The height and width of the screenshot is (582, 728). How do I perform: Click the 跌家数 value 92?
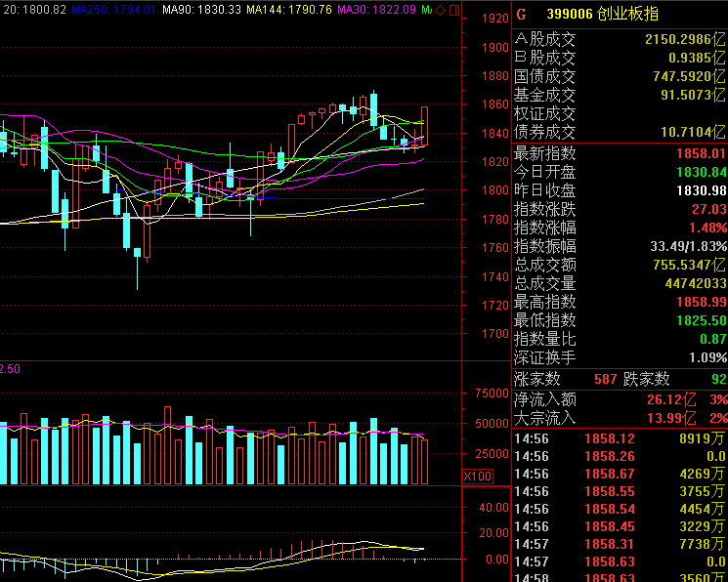coord(718,379)
